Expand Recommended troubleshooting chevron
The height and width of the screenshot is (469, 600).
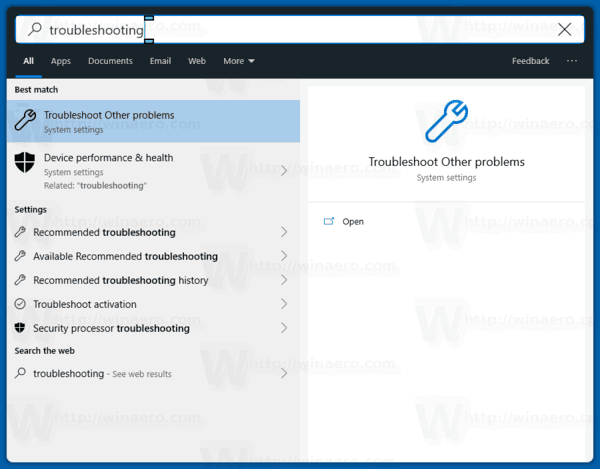tap(284, 232)
